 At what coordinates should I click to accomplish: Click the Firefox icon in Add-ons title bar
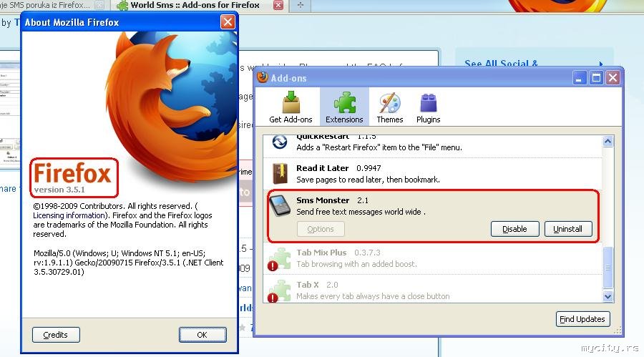pyautogui.click(x=262, y=77)
